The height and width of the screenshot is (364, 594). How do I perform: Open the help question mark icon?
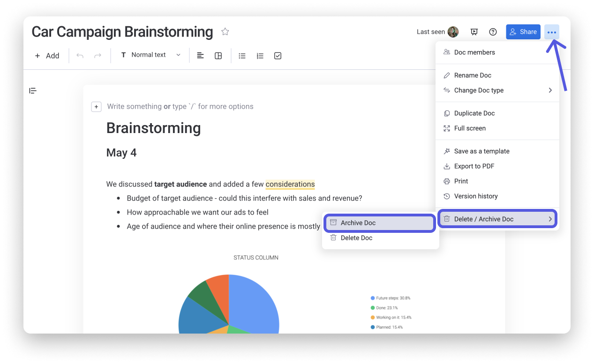click(493, 32)
